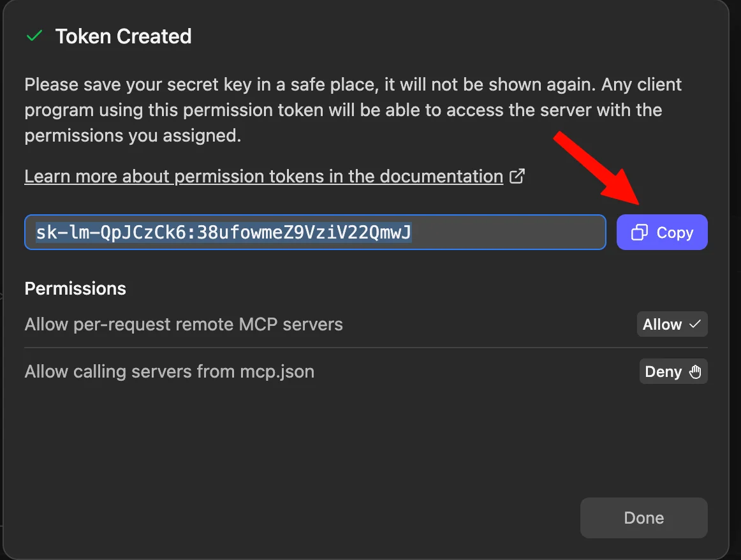Image resolution: width=741 pixels, height=560 pixels.
Task: Open permission tokens documentation link
Action: [x=264, y=176]
